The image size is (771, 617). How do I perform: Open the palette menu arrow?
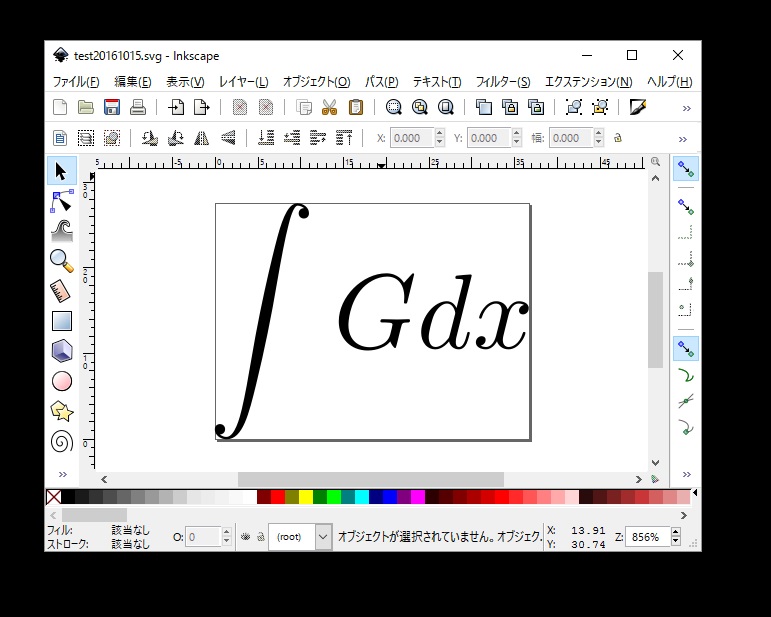(695, 492)
